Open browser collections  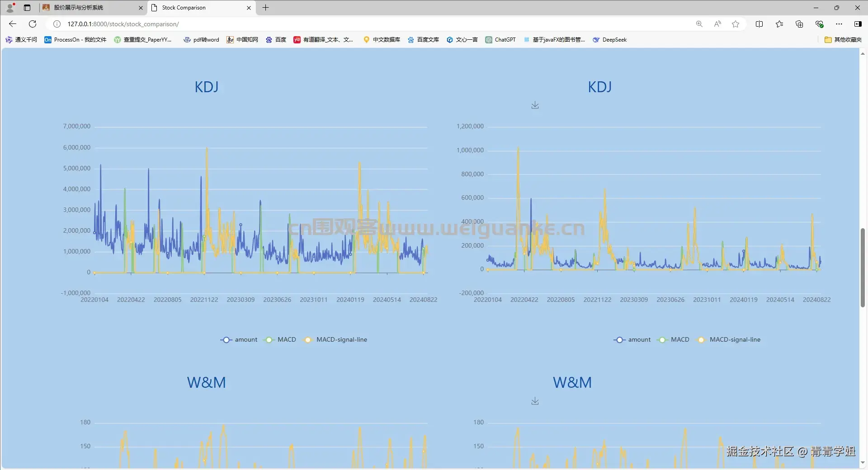(x=799, y=24)
